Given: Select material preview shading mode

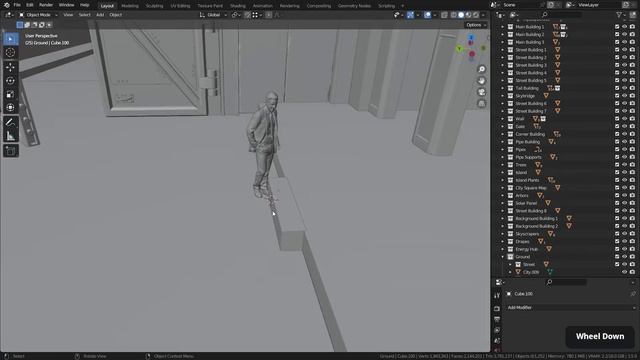Looking at the screenshot, I should (x=468, y=15).
